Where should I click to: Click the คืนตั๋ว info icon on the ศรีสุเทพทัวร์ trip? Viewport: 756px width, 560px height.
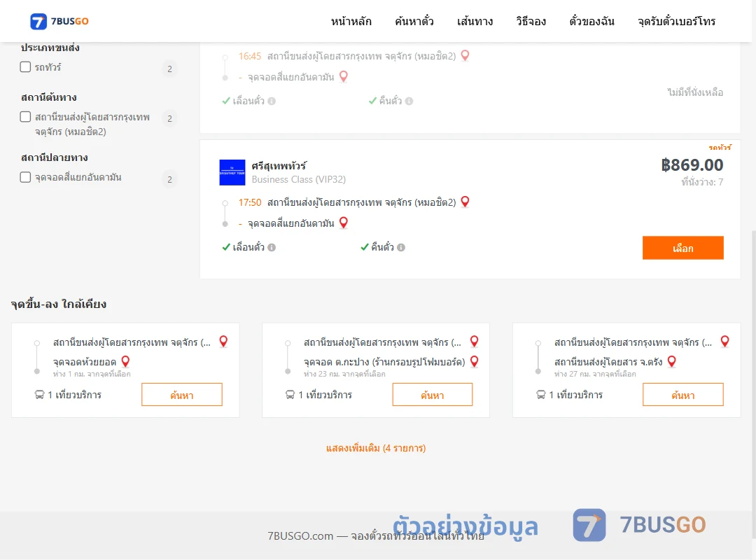tap(401, 247)
